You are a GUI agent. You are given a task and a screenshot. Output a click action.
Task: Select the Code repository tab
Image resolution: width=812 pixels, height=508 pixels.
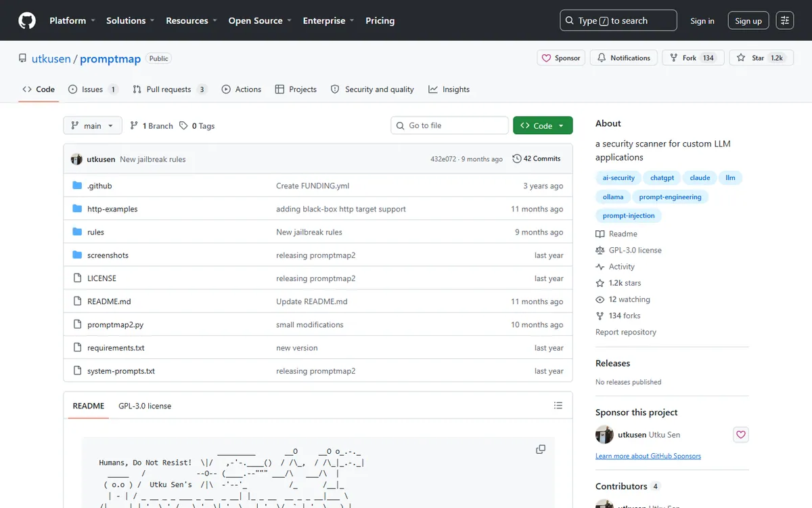tap(39, 89)
